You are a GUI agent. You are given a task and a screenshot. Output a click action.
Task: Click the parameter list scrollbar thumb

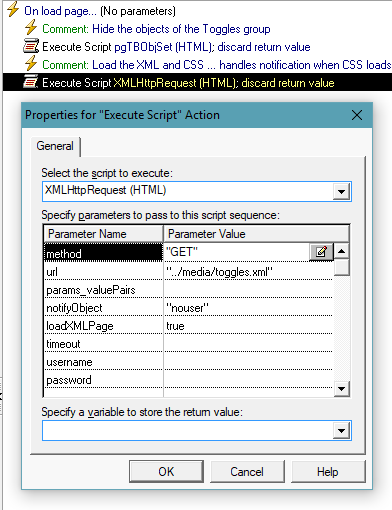click(x=341, y=267)
